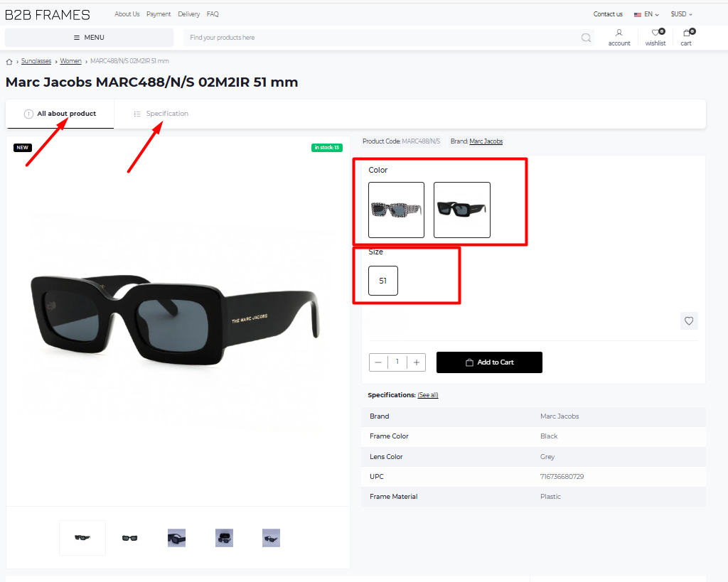Viewport: 728px width, 582px height.
Task: Switch to Specification tab
Action: 161,114
